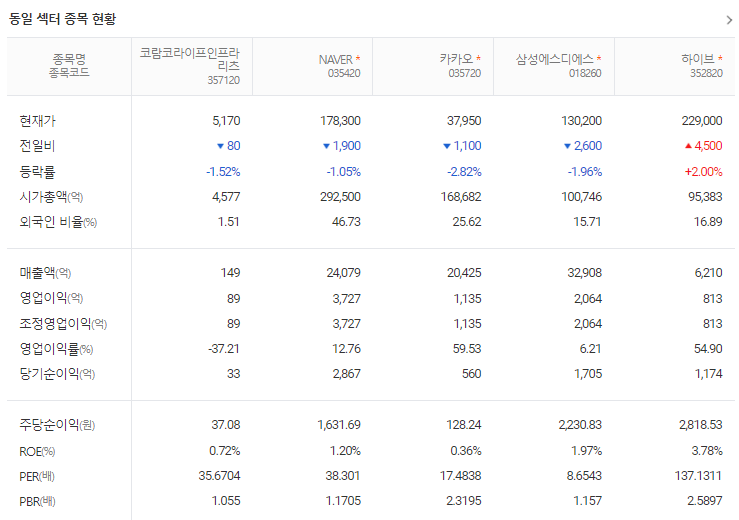This screenshot has height=520, width=739.
Task: Click the orange asterisk next to 하이브
Action: click(720, 58)
